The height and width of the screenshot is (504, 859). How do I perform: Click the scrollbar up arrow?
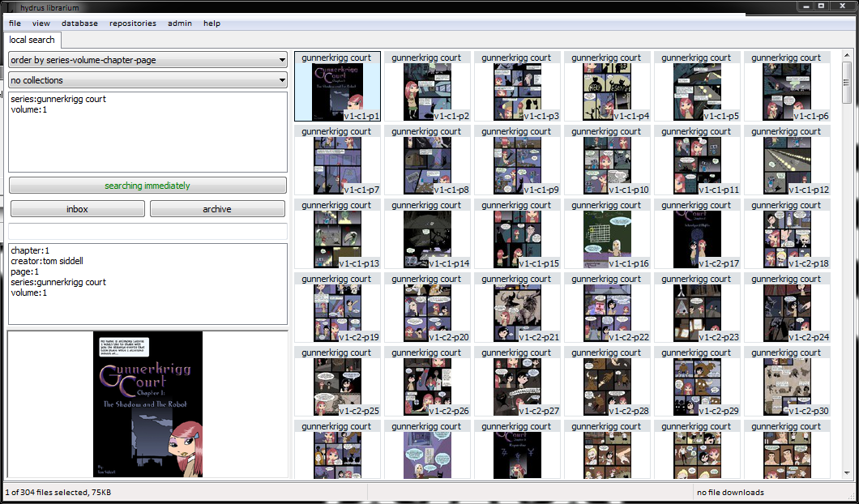pyautogui.click(x=847, y=57)
